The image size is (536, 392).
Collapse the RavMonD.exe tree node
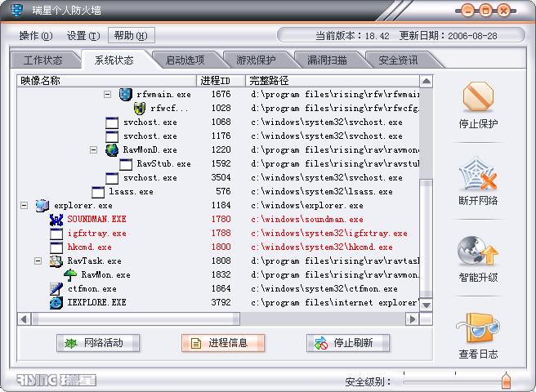click(93, 149)
